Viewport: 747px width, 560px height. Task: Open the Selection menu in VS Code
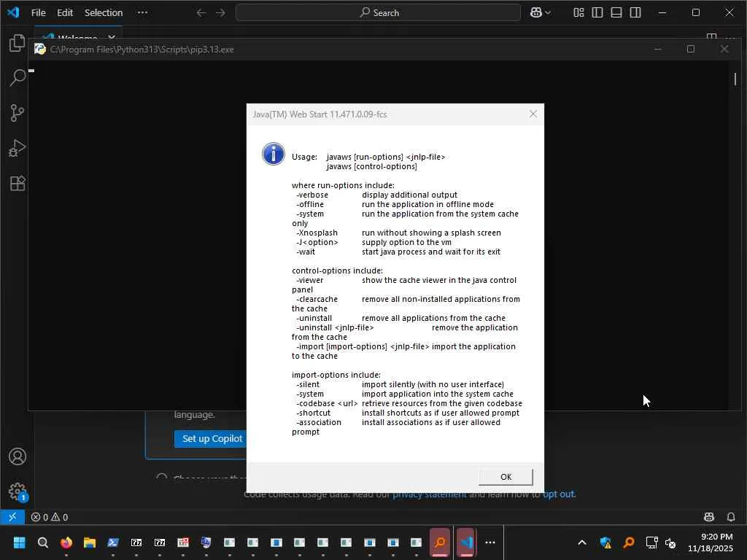(104, 13)
